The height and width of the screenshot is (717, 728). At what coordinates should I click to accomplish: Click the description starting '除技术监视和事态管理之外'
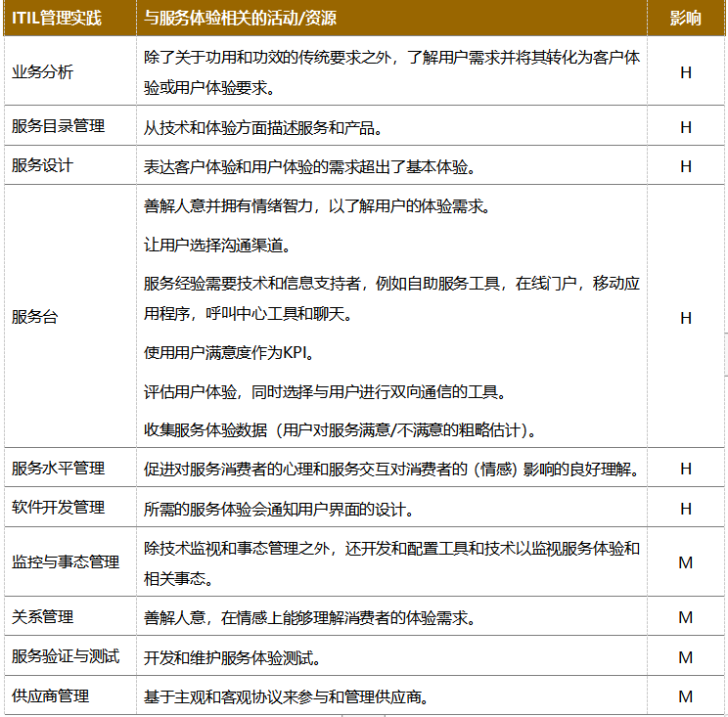click(391, 563)
